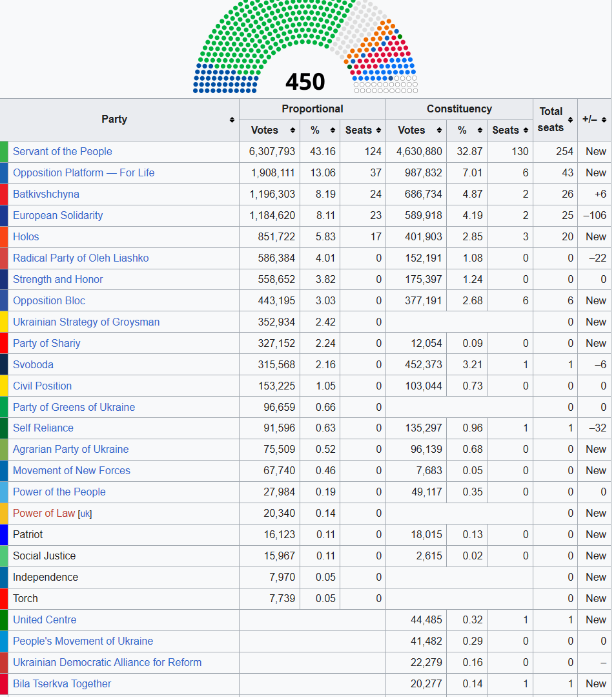This screenshot has width=616, height=697.
Task: Open Agrarian Party of Ukraine link
Action: click(70, 450)
